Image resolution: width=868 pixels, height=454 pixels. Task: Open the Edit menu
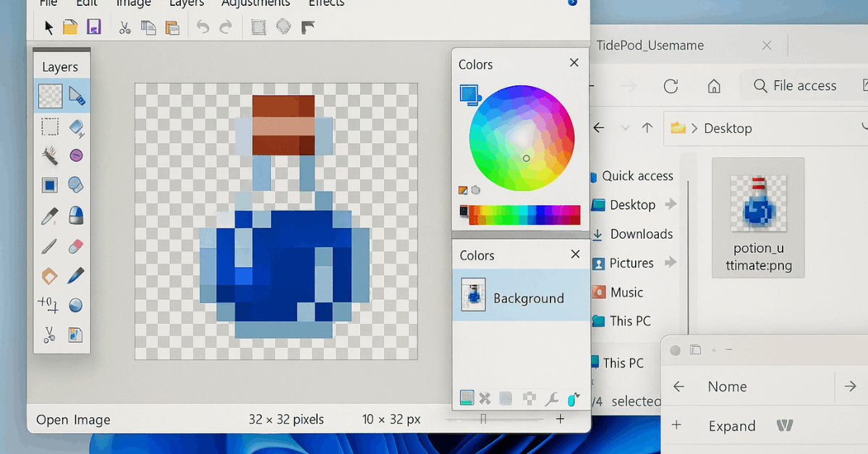86,3
